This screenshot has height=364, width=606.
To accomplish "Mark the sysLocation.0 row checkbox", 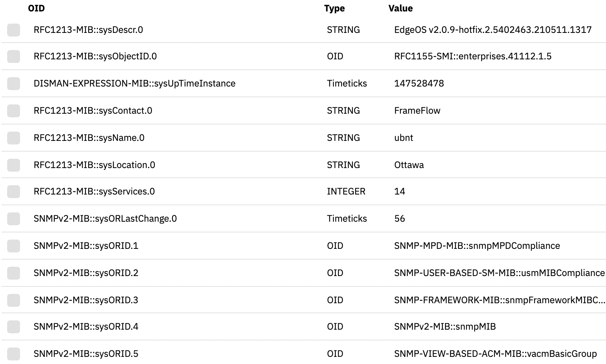I will [x=14, y=165].
